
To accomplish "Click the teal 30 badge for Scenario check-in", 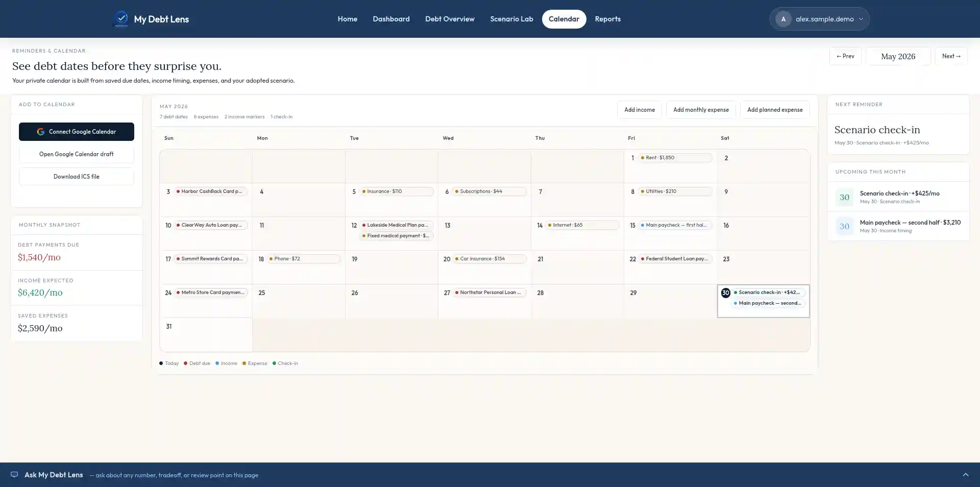I will coord(845,197).
